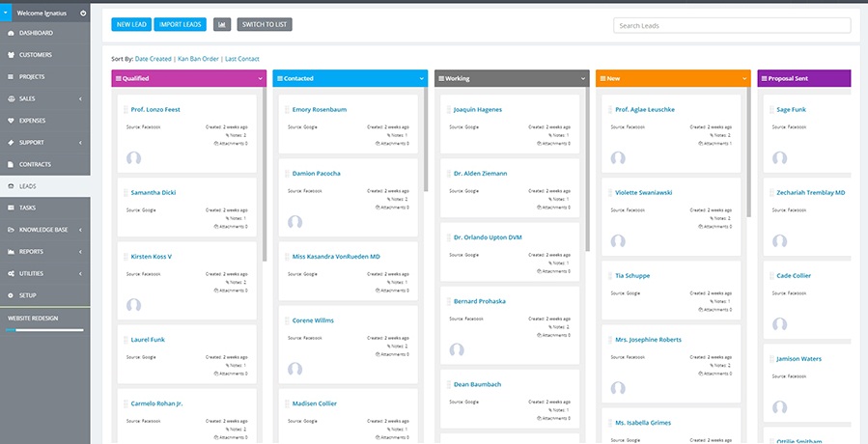Click the Setup gear icon in sidebar
868x444 pixels.
click(12, 294)
